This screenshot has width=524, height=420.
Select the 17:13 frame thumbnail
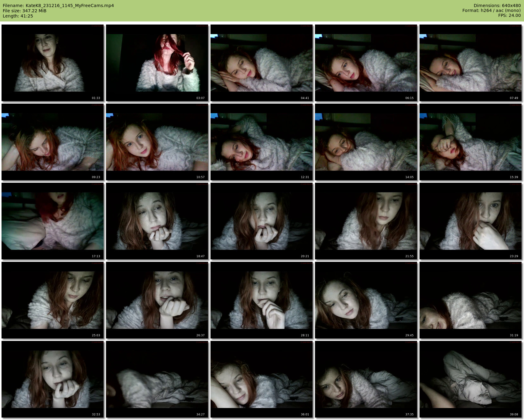tap(52, 221)
